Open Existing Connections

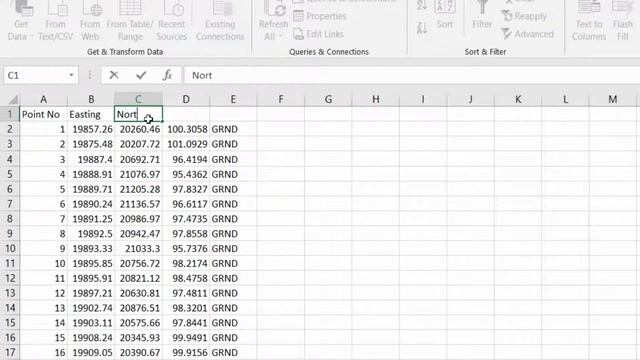[x=220, y=21]
